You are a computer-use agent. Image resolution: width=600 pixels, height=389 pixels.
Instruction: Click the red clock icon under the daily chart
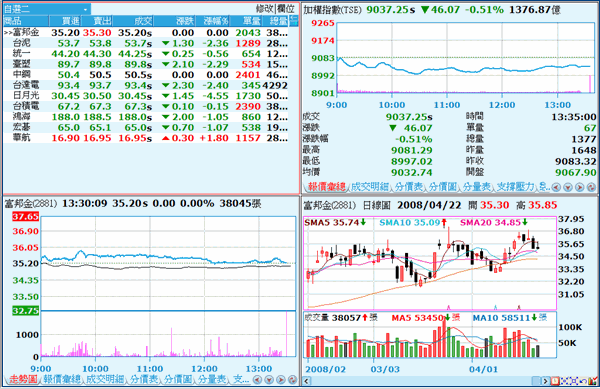(x=555, y=381)
